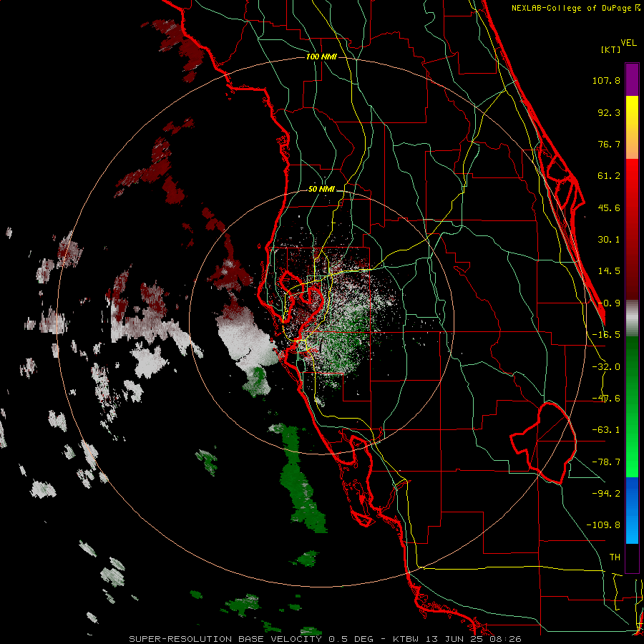Select the -32.0 velocity scale value
The width and height of the screenshot is (644, 644).
(606, 367)
